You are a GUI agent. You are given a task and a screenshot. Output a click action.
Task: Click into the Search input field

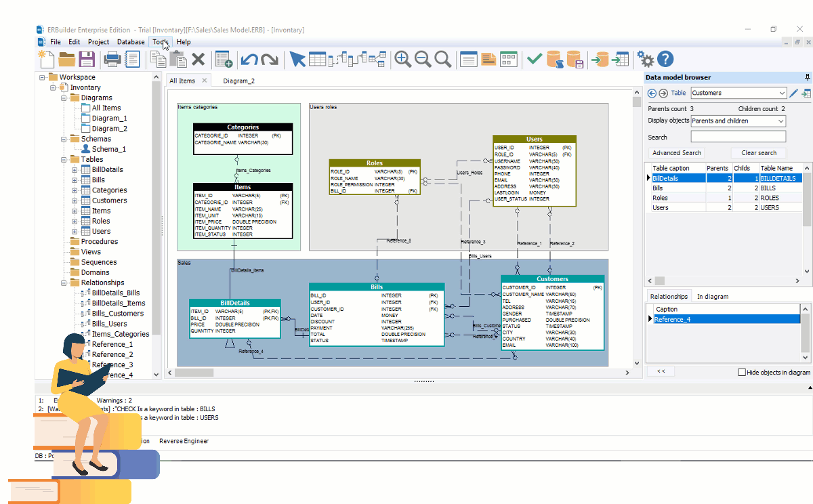click(738, 137)
